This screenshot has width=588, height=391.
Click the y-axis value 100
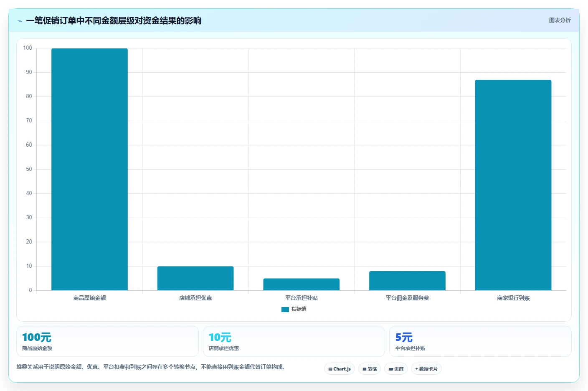point(28,48)
